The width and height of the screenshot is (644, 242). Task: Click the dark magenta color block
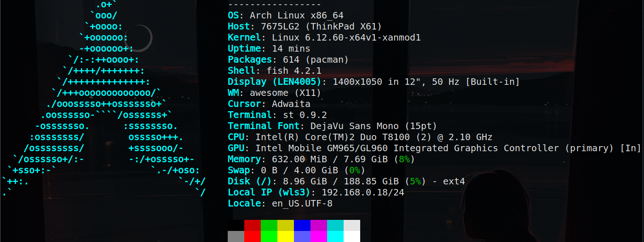[319, 225]
